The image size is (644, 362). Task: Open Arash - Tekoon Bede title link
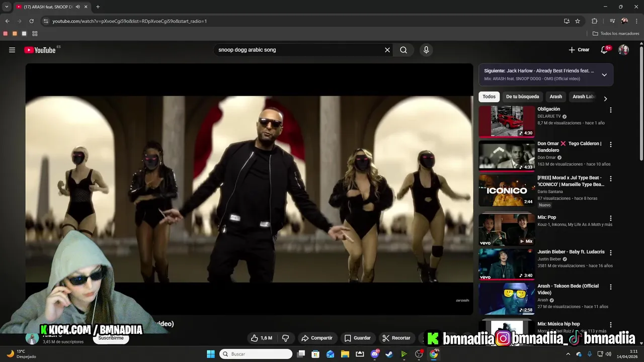[568, 289]
